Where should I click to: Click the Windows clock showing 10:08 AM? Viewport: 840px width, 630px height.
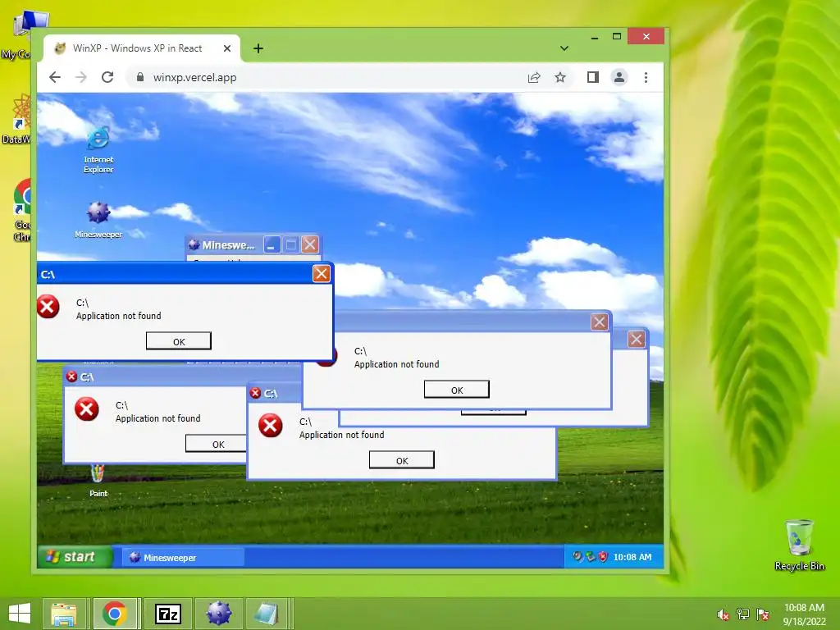pos(804,614)
